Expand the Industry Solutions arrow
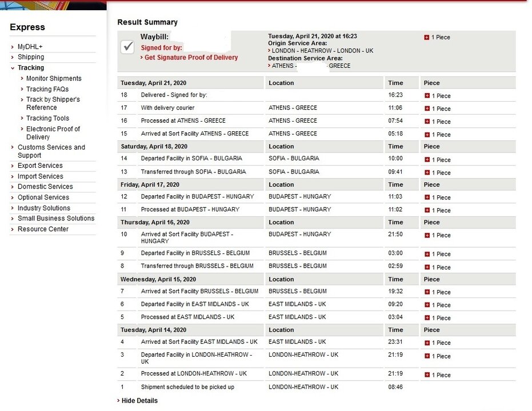The width and height of the screenshot is (532, 411). click(13, 208)
